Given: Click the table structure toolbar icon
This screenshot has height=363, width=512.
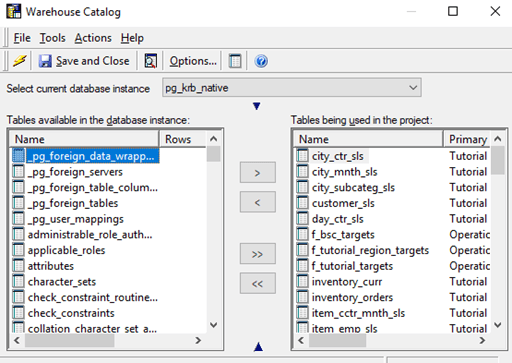Looking at the screenshot, I should point(235,61).
